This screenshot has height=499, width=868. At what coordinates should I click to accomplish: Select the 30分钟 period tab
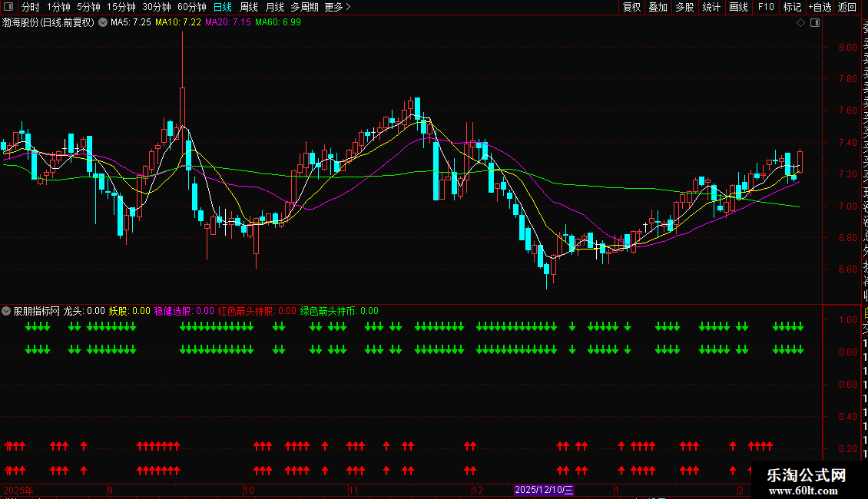156,7
